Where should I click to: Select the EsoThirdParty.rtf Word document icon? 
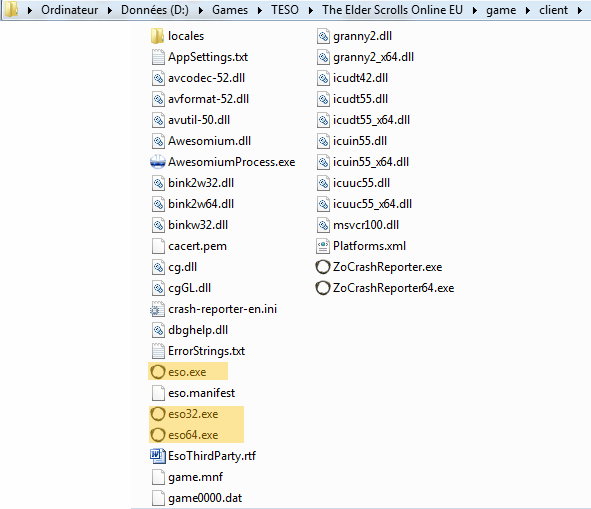pos(158,456)
